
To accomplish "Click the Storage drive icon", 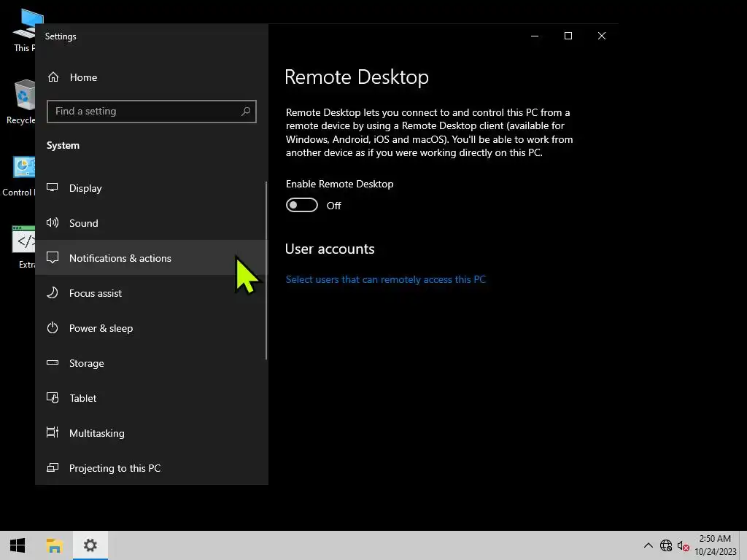I will [53, 363].
